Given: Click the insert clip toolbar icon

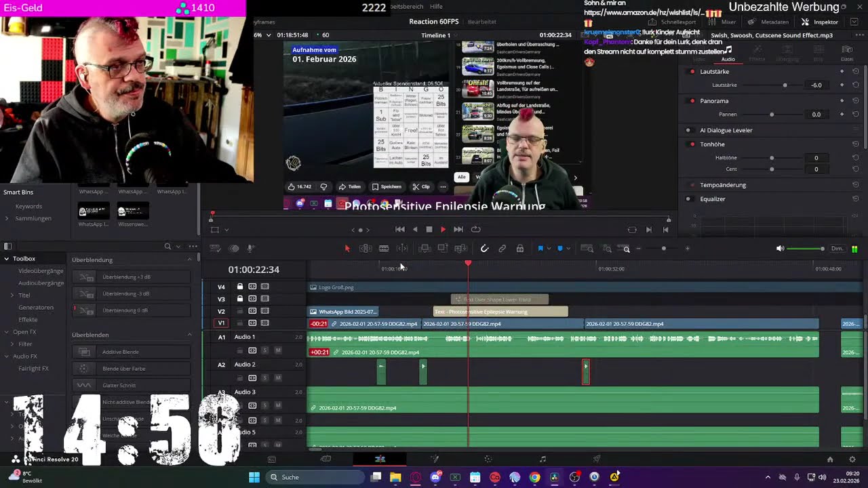Looking at the screenshot, I should pos(425,249).
